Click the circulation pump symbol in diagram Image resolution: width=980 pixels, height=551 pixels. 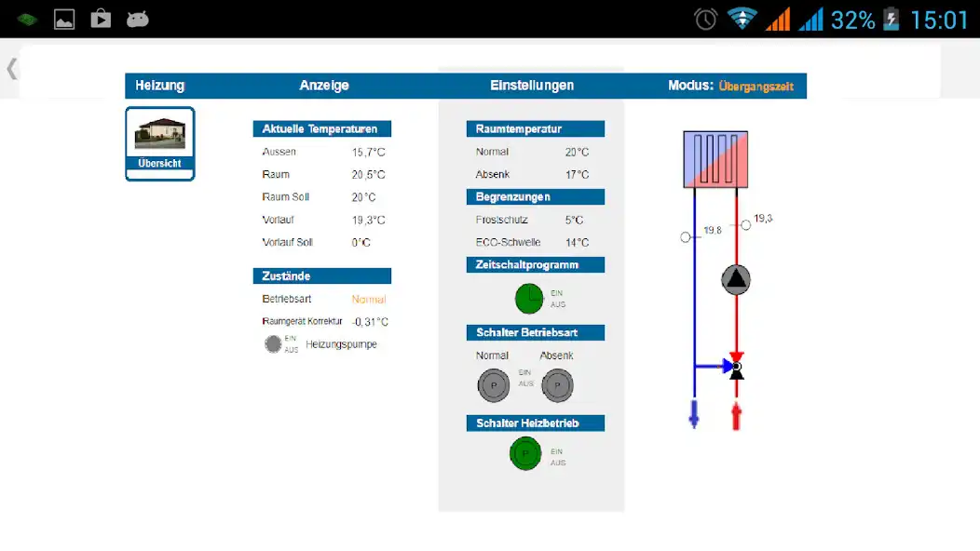pos(736,279)
